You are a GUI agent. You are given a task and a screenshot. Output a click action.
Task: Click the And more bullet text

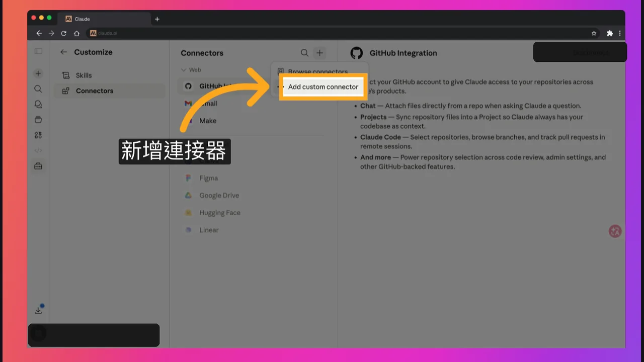tap(483, 162)
